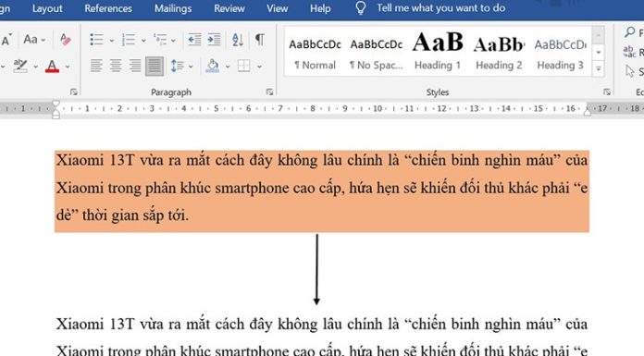Expand the Shading color dropdown arrow
This screenshot has height=356, width=644.
(228, 66)
